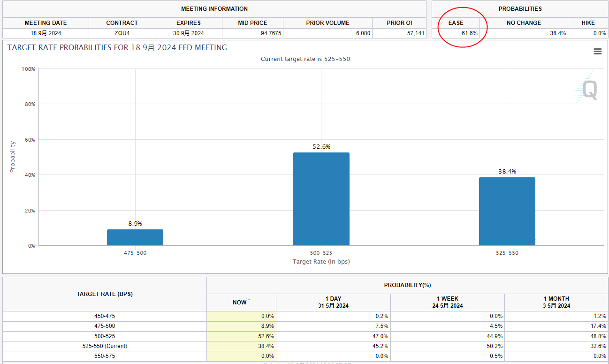609x364 pixels.
Task: Click the 525-550 (Current) table row label
Action: (105, 346)
